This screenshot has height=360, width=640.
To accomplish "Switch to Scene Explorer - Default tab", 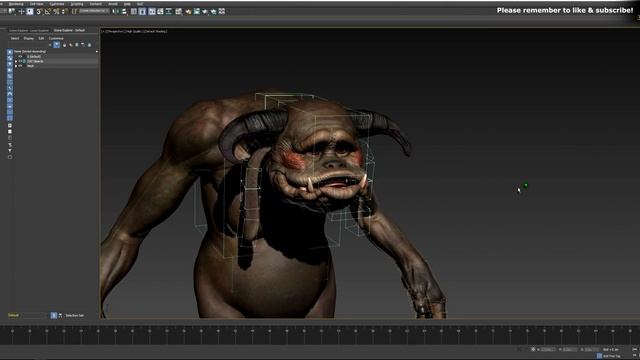I will click(69, 31).
